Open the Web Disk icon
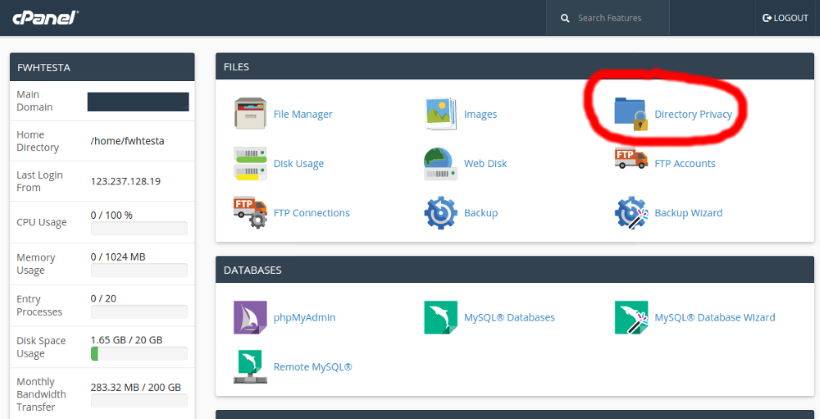The image size is (820, 419). (441, 163)
